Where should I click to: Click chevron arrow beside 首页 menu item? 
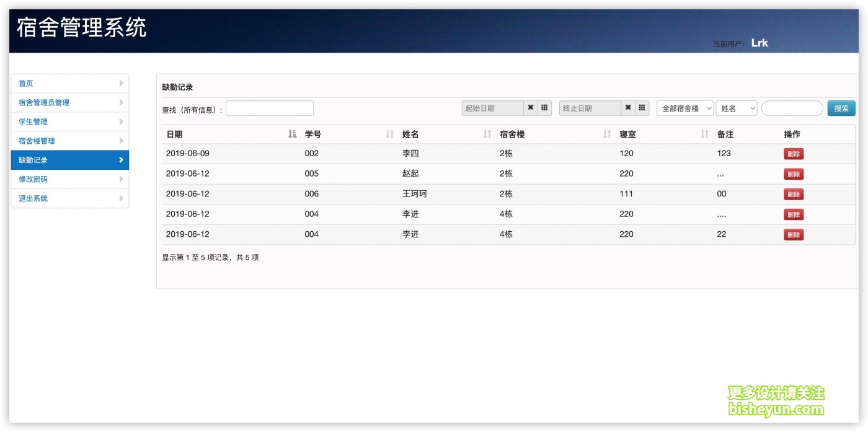121,83
